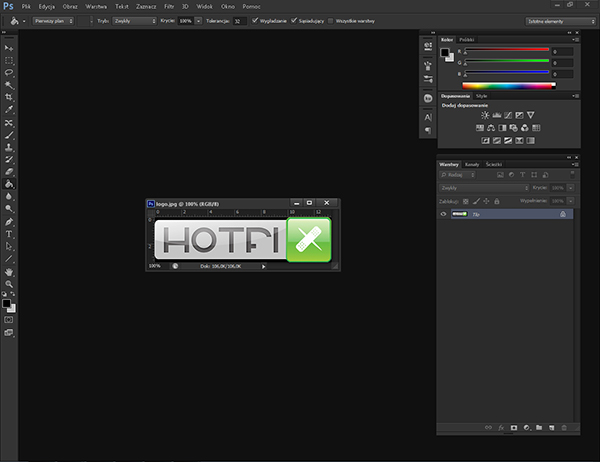
Task: Create a new layer group folder
Action: [539, 428]
